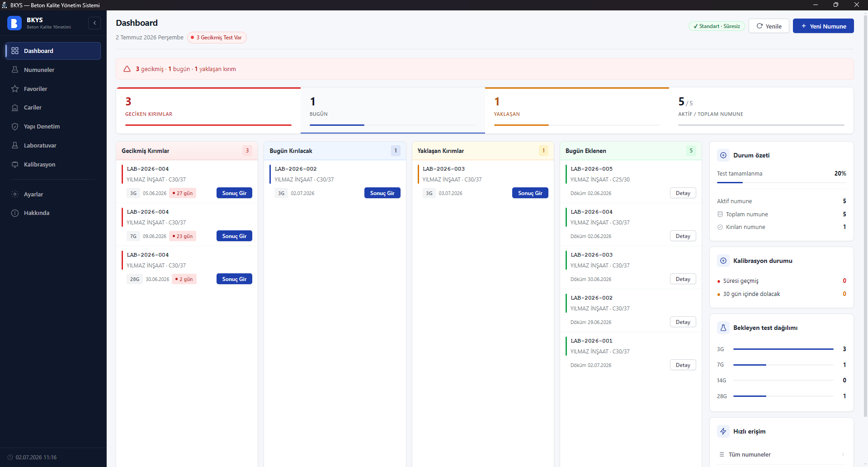Click the Laboratuvar flask icon
Viewport: 868px width, 467px height.
[15, 145]
